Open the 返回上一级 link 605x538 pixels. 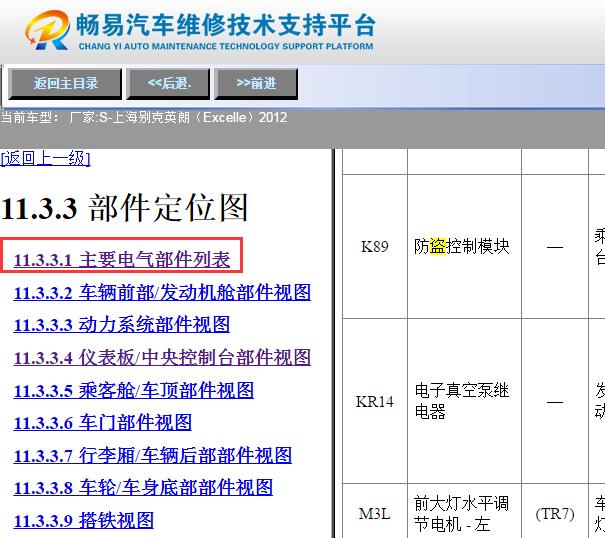click(46, 158)
